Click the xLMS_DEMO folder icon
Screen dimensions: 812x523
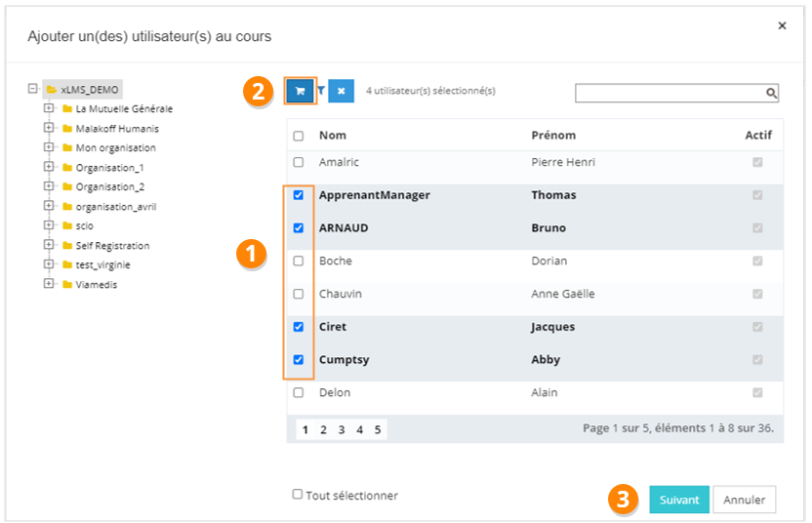tap(51, 89)
